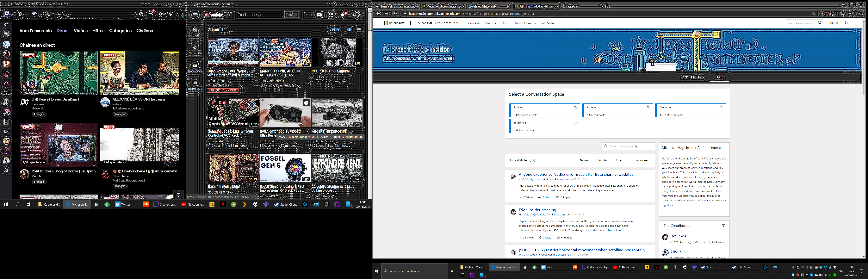Open Tendances in YouTube sidebar
The image size is (868, 279).
(x=195, y=49)
